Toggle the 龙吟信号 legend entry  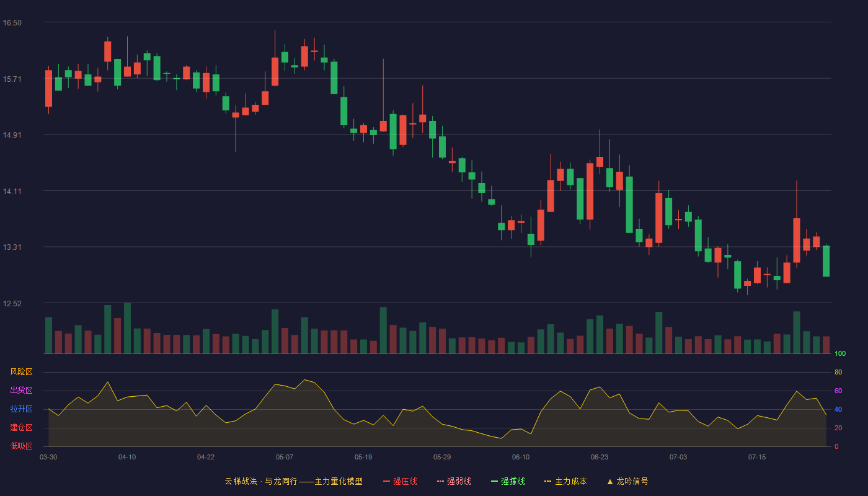pos(627,481)
